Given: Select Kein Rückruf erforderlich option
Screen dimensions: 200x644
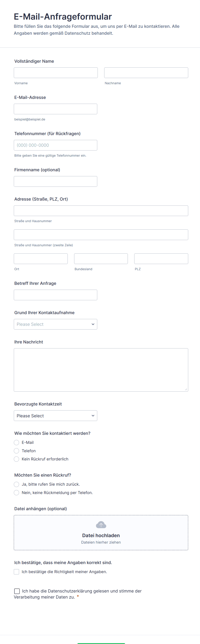Looking at the screenshot, I should click(17, 459).
